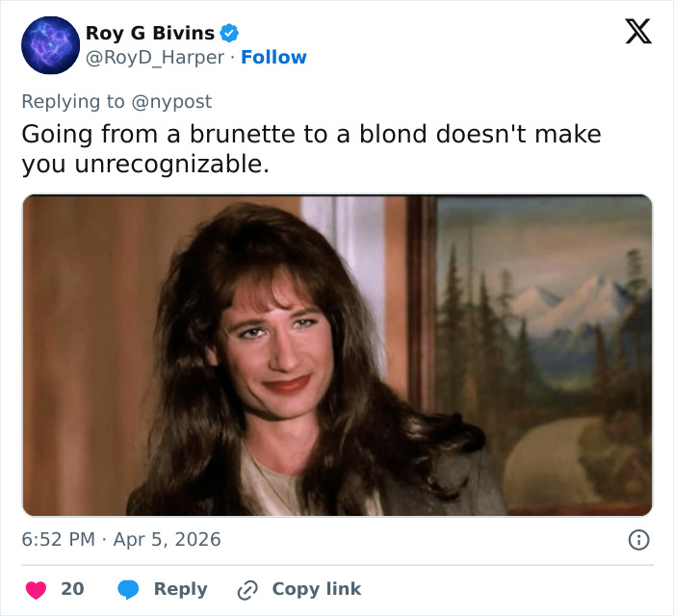Click the Apr 5, 2026 date
This screenshot has height=616, width=674.
point(167,540)
